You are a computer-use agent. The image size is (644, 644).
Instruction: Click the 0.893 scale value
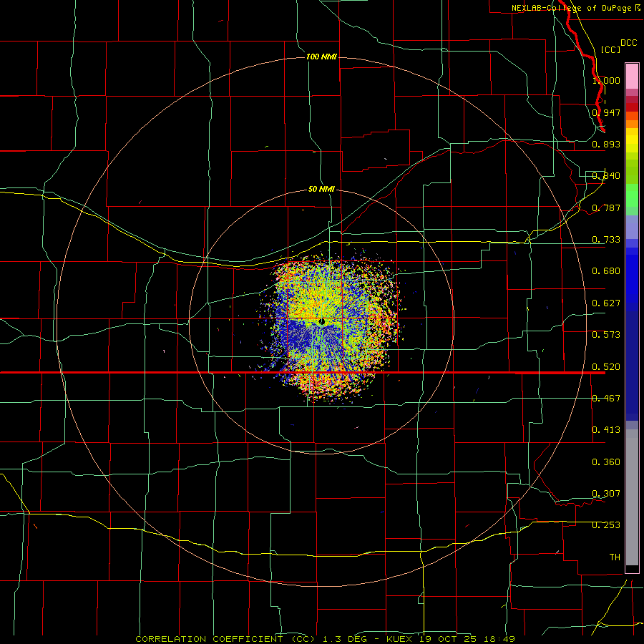[x=606, y=144]
